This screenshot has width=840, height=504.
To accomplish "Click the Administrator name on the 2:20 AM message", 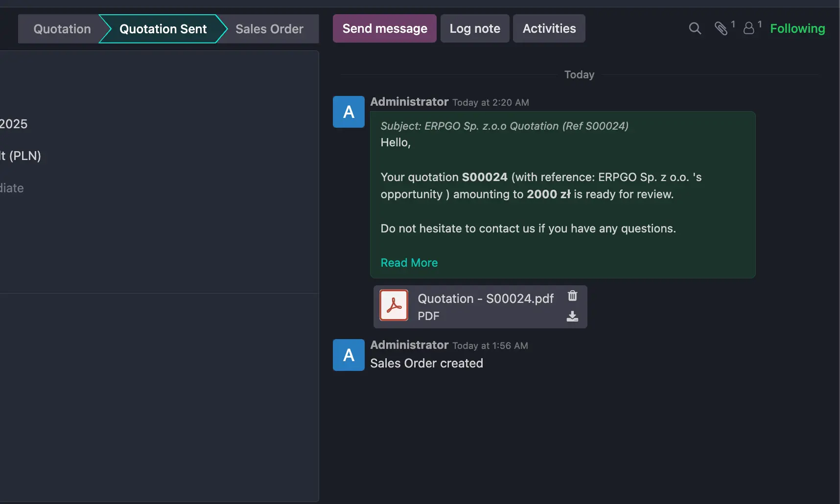I will pyautogui.click(x=409, y=102).
